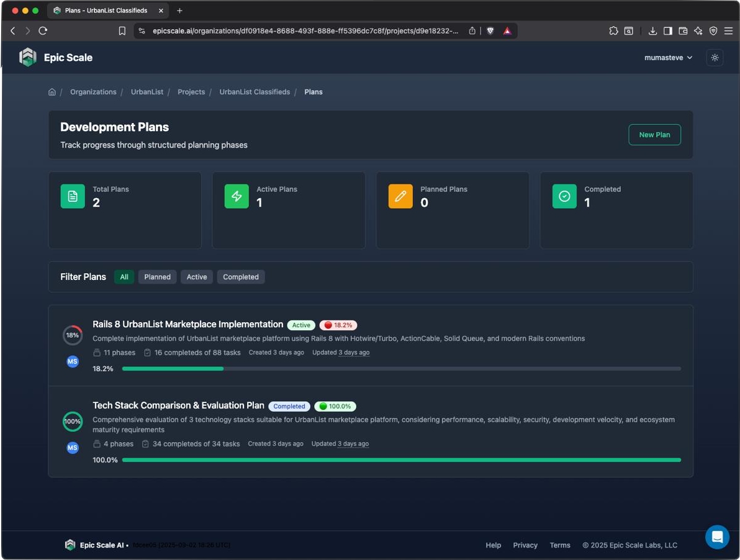This screenshot has width=740, height=560.
Task: Open the Privacy footer link
Action: (525, 545)
